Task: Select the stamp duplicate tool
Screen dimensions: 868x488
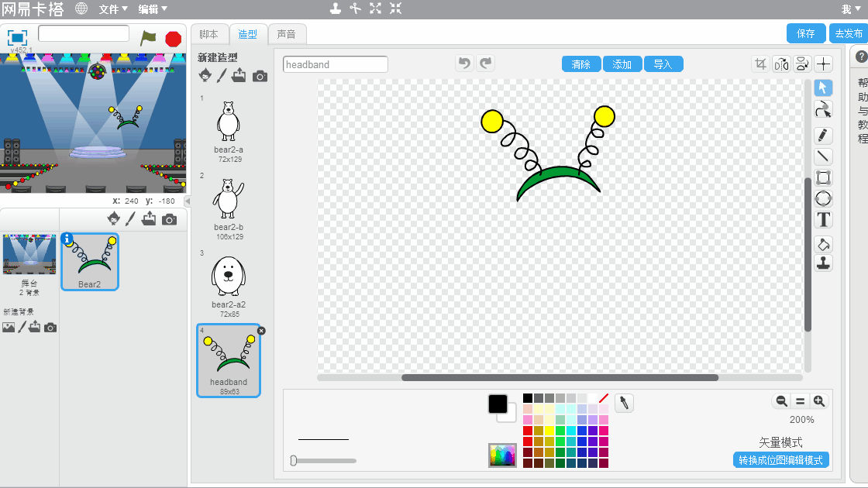Action: coord(823,263)
